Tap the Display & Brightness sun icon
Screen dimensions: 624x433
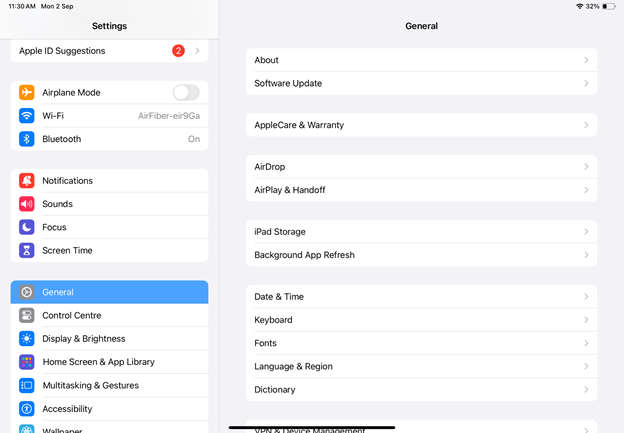(x=27, y=339)
